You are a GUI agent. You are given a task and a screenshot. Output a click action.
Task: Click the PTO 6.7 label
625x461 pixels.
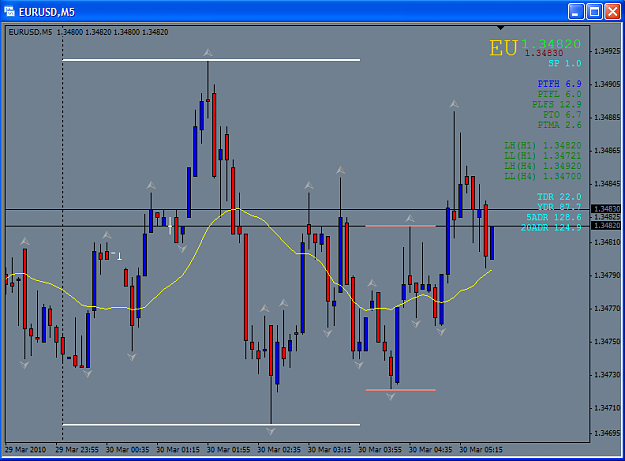point(562,115)
